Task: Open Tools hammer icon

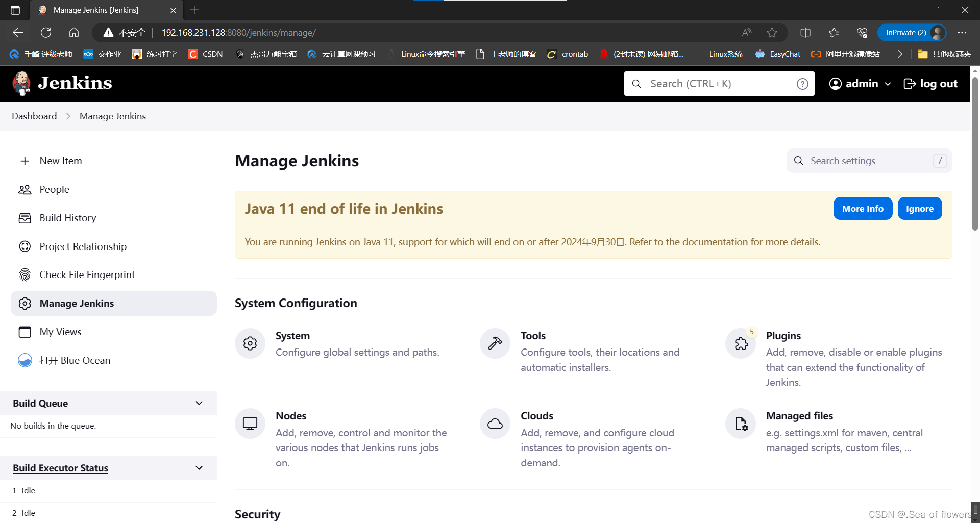Action: (x=495, y=343)
